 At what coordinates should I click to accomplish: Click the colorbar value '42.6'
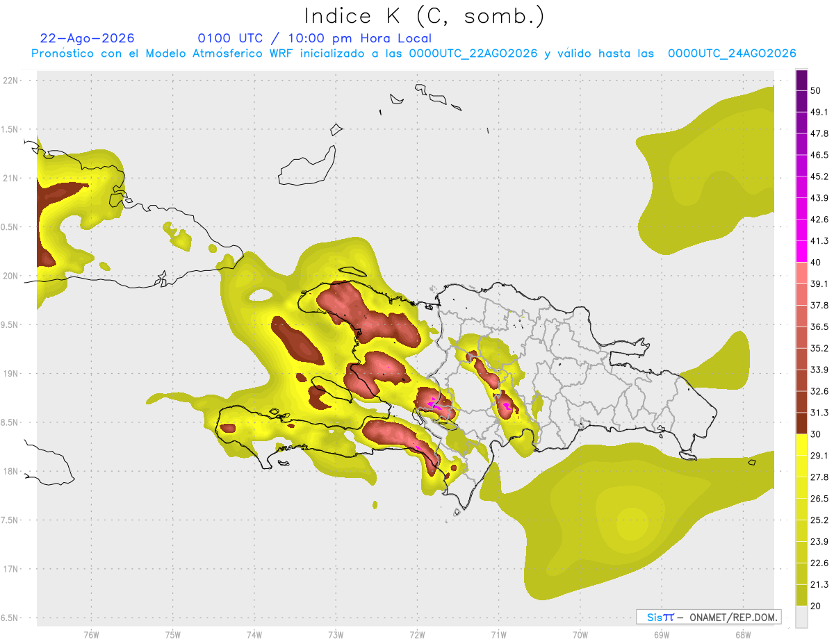(819, 220)
